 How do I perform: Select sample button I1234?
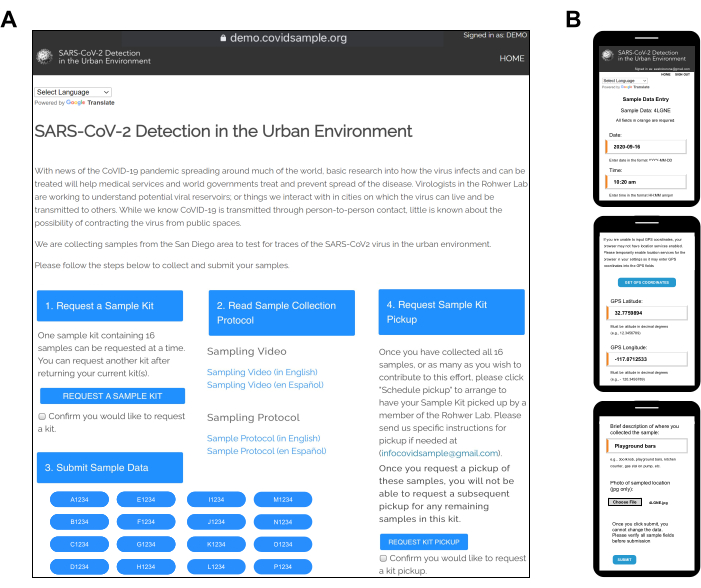pos(216,499)
